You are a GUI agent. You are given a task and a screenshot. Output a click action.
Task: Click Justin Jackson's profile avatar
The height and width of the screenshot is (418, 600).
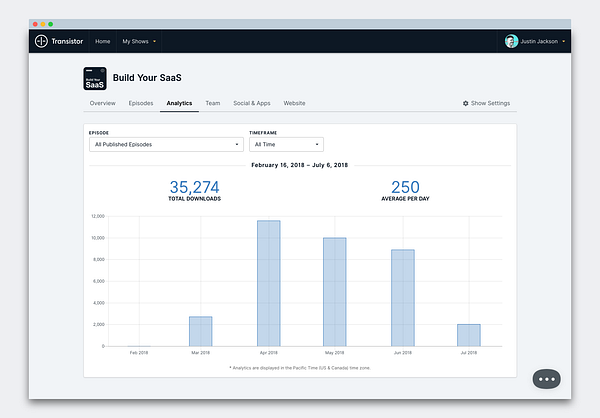(x=511, y=41)
